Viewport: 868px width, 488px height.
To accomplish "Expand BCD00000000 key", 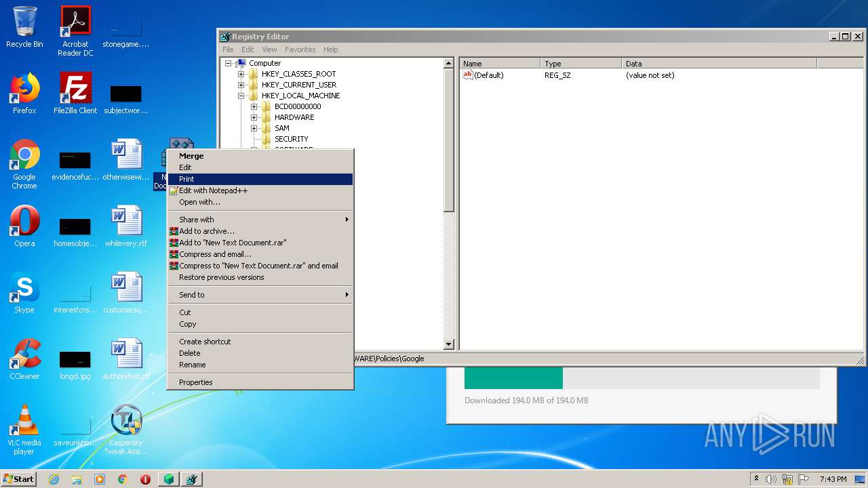I will 254,106.
